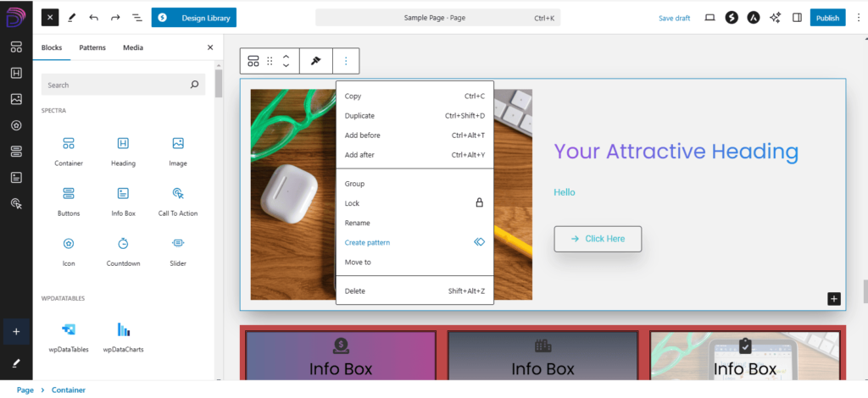Click the Save draft link
The image size is (868, 398).
point(674,18)
